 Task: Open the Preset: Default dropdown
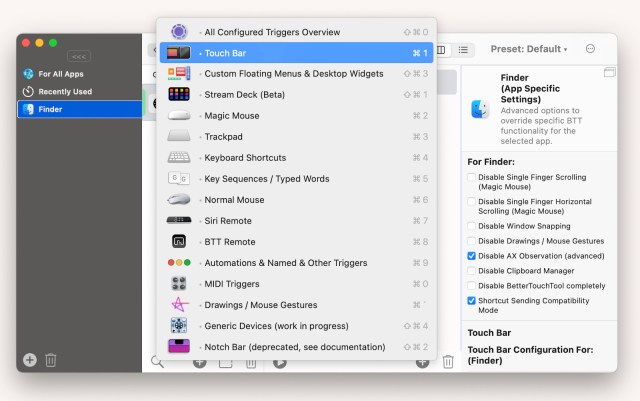[x=529, y=49]
